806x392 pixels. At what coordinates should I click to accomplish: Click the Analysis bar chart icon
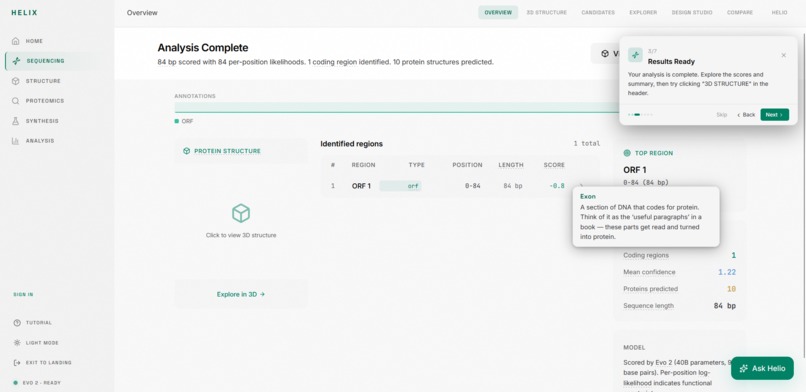(15, 141)
